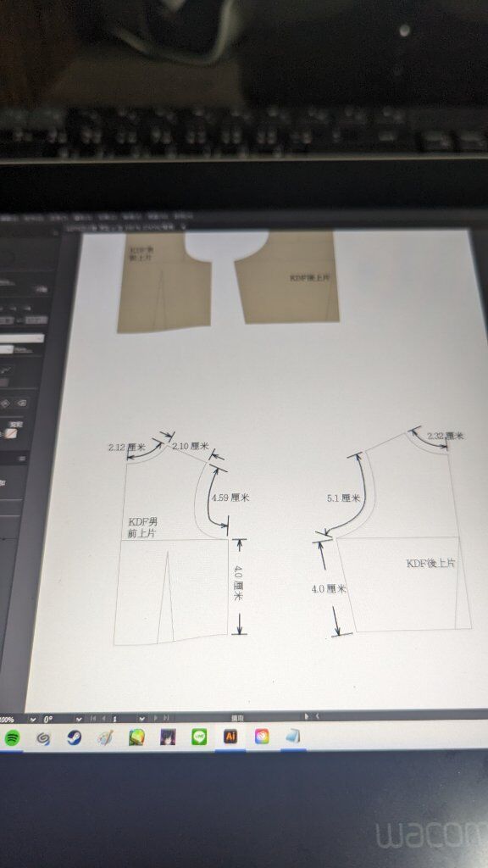Viewport: 488px width, 868px height.
Task: Click the horizontal scrollbar left arrow
Action: [x=318, y=716]
